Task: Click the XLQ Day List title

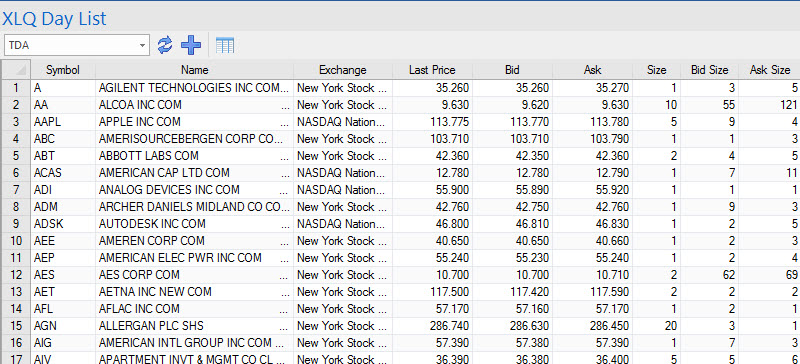Action: click(54, 19)
